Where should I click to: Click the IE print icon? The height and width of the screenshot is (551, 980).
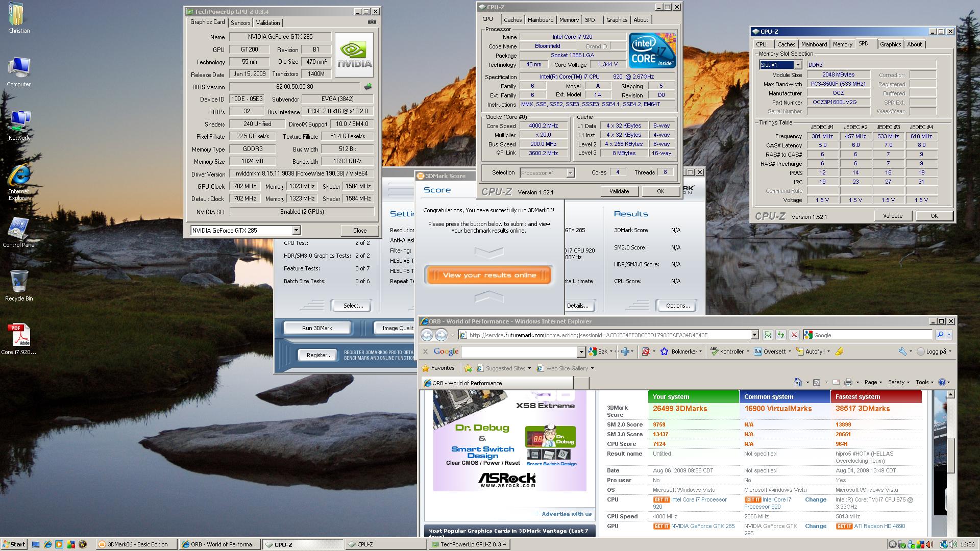click(x=848, y=382)
